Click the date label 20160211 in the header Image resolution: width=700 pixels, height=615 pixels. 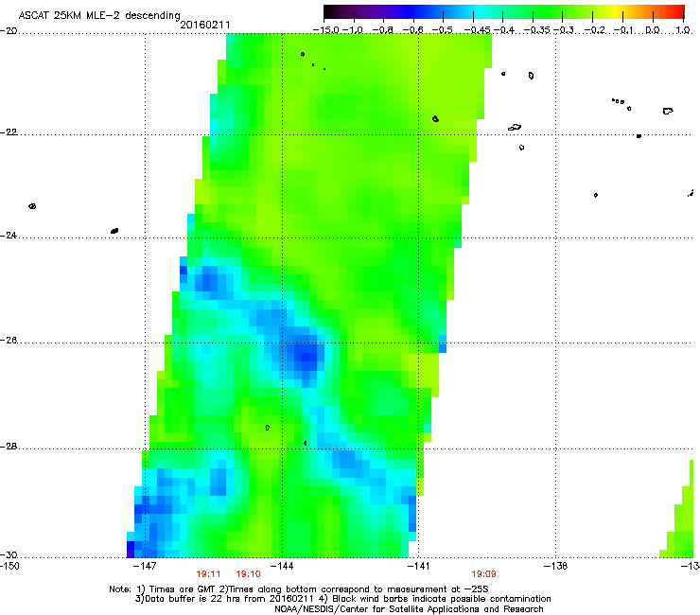(x=205, y=25)
